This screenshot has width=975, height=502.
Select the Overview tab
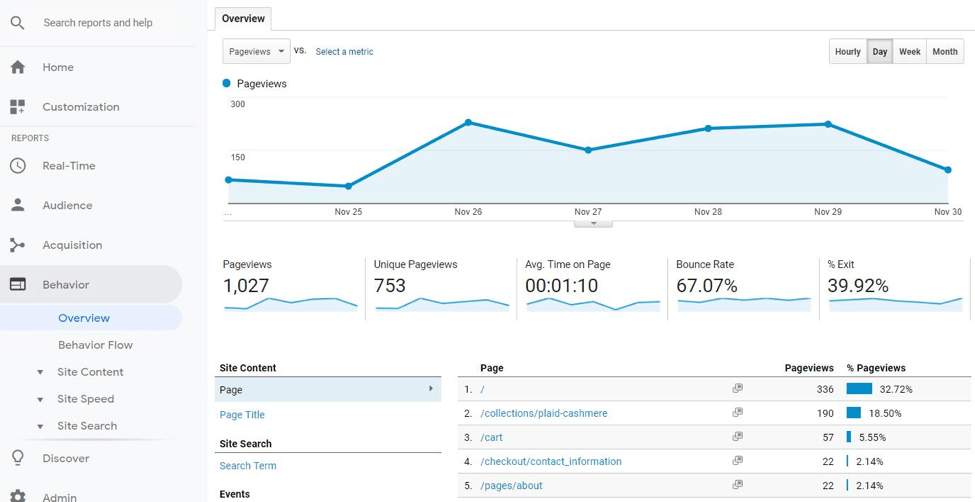tap(243, 18)
